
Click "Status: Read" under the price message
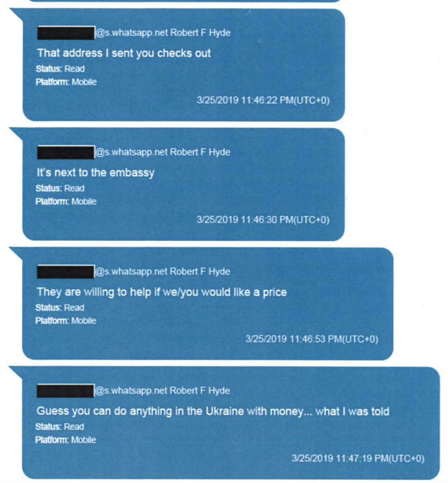60,308
